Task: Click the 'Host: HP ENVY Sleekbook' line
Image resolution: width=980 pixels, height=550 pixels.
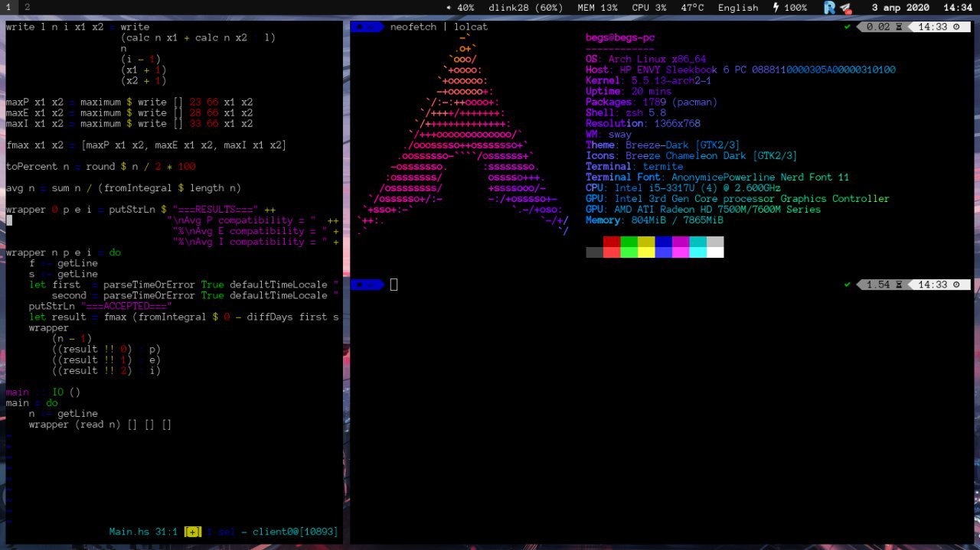Action: point(740,70)
